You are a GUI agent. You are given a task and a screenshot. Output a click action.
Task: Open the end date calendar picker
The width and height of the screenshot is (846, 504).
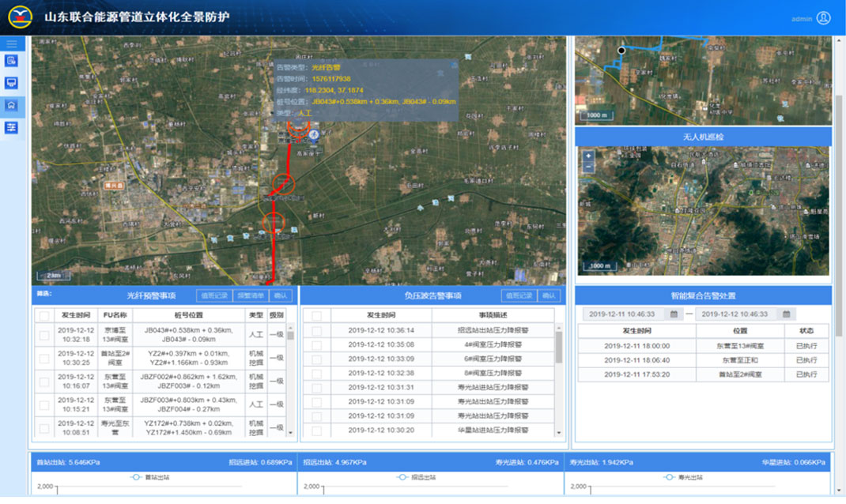[x=787, y=314]
